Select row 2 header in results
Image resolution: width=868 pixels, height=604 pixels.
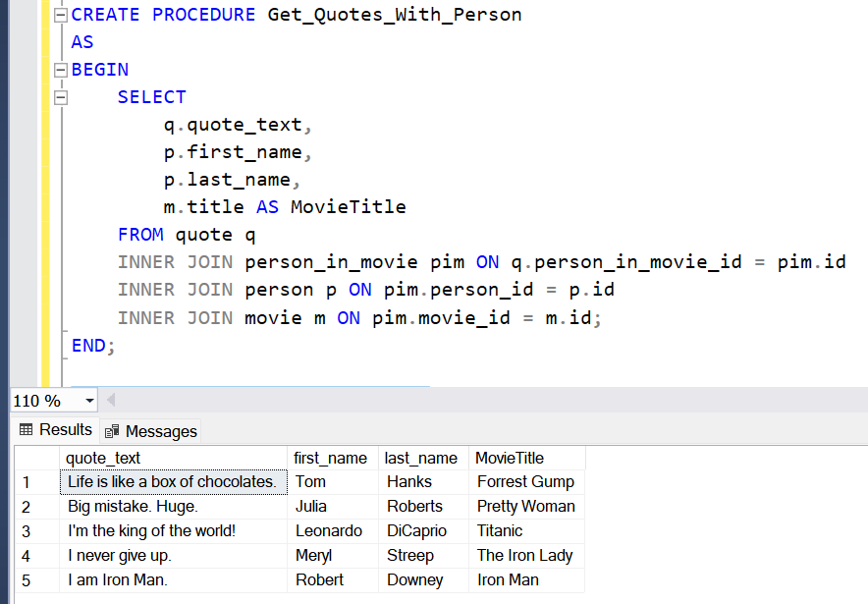coord(37,507)
